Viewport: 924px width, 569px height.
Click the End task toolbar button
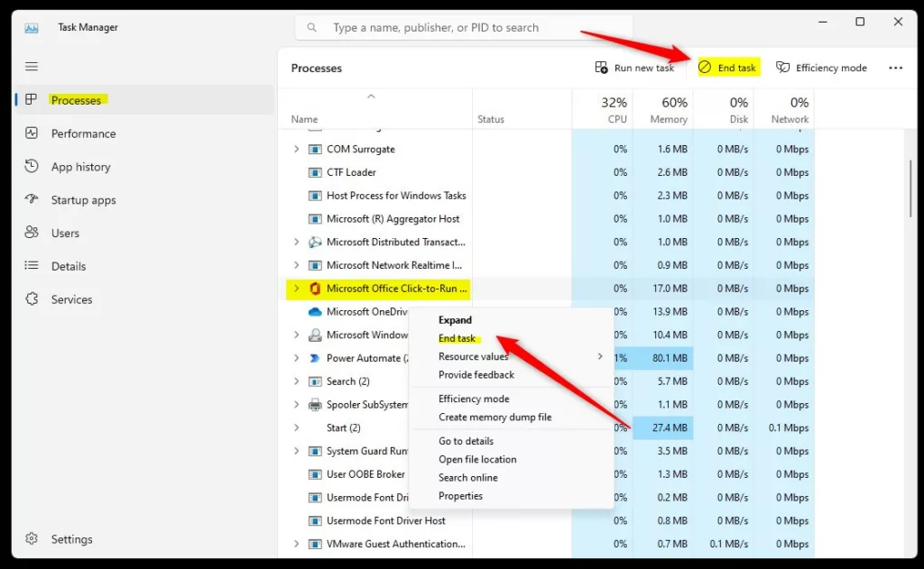[727, 68]
